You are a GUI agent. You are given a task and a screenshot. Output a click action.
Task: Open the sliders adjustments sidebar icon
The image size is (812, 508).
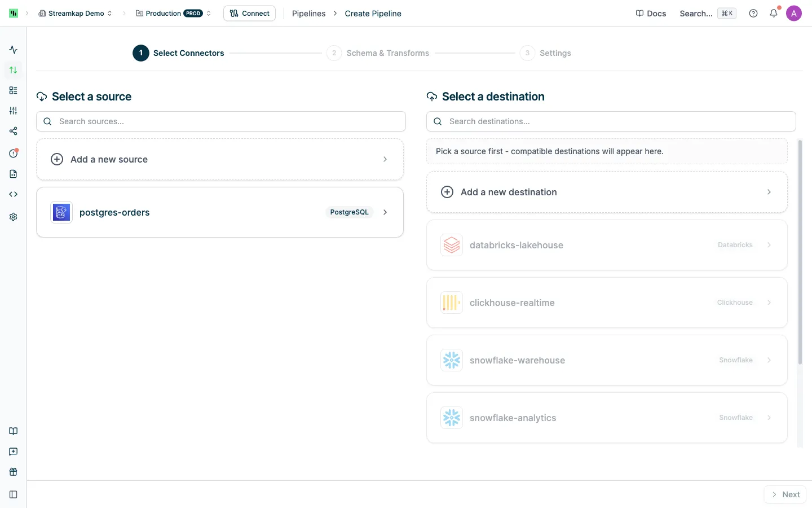(x=14, y=111)
